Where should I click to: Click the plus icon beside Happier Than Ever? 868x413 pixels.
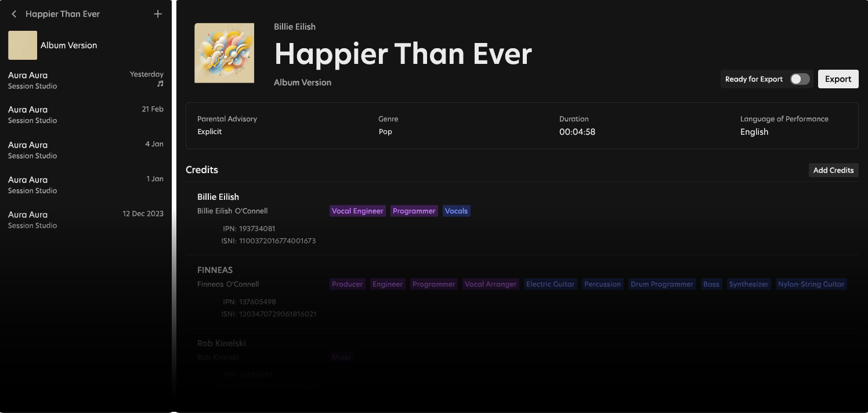158,14
